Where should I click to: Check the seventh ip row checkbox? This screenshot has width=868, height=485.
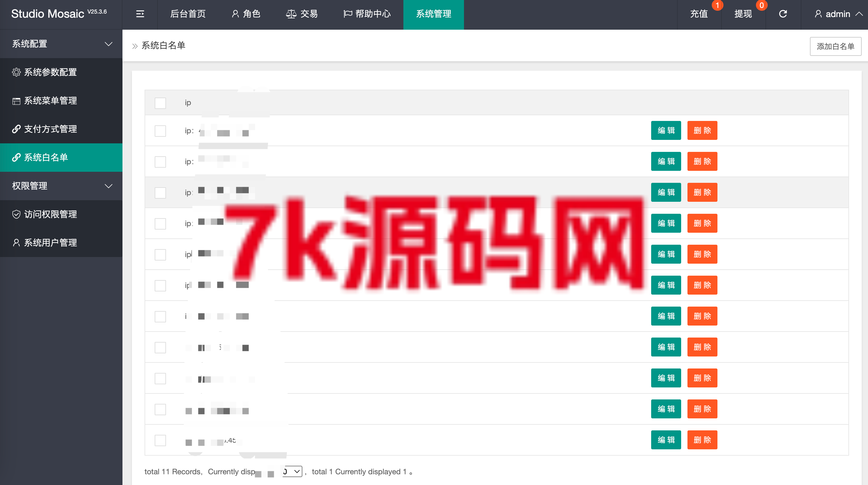coord(160,316)
